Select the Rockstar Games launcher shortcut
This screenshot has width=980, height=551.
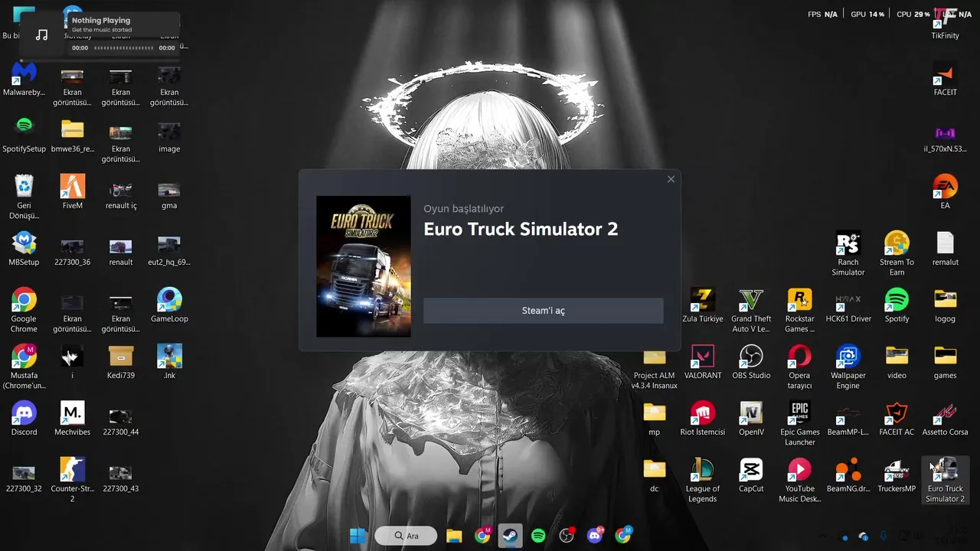[799, 311]
